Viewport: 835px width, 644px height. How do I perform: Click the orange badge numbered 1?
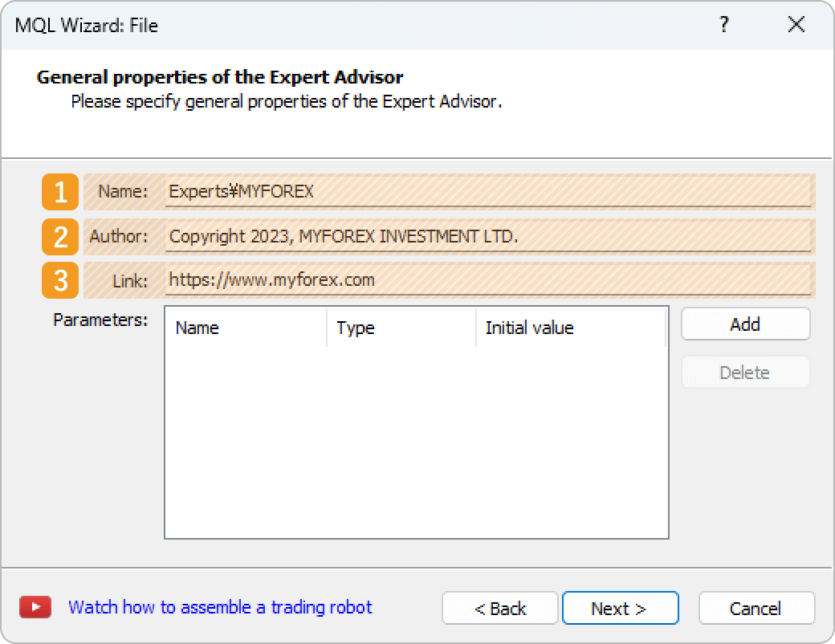59,192
